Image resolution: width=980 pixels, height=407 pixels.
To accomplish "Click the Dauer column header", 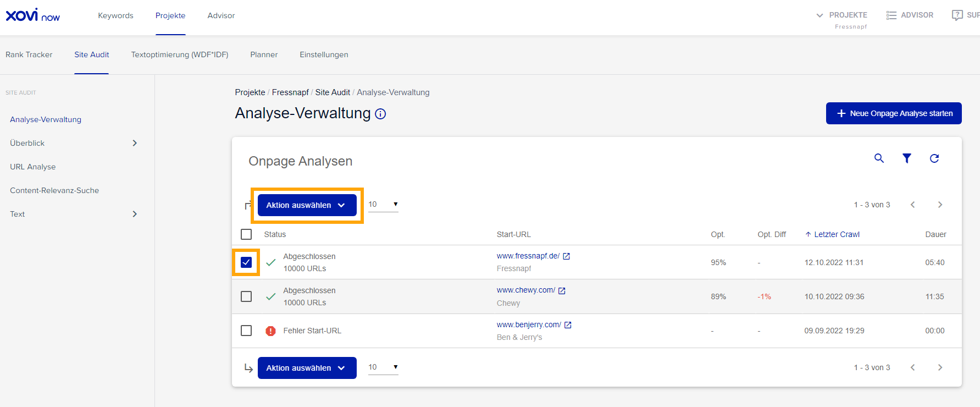I will click(935, 234).
